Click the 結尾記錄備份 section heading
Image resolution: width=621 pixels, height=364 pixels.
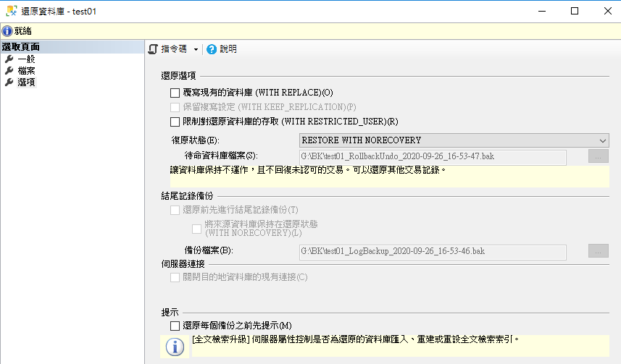point(187,196)
